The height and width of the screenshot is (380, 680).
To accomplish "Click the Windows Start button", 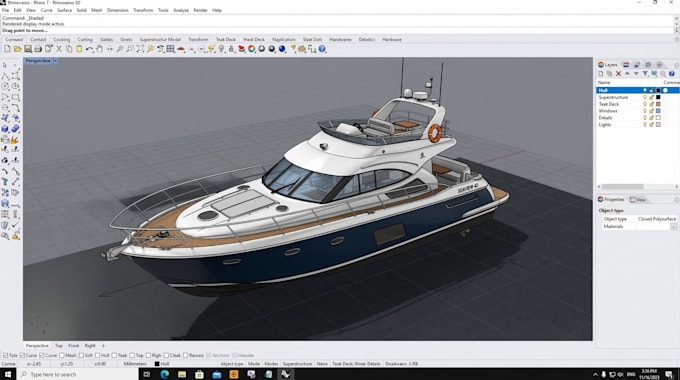I will (x=8, y=374).
